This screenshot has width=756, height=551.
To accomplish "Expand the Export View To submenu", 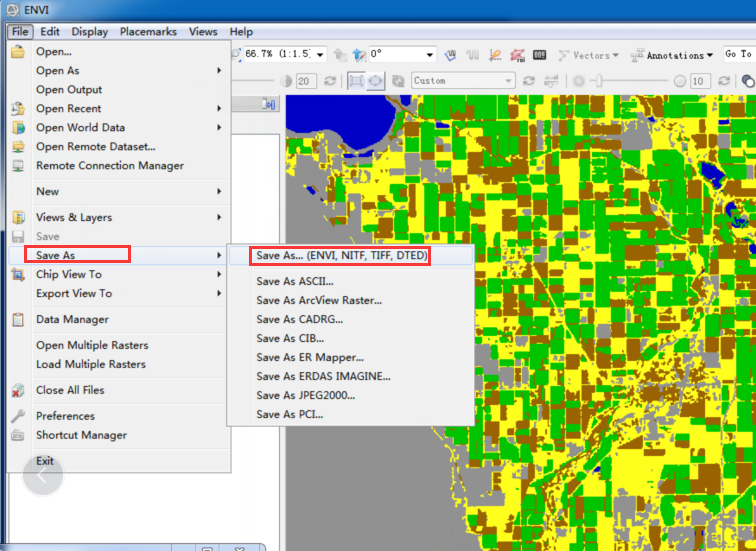I will pyautogui.click(x=219, y=293).
